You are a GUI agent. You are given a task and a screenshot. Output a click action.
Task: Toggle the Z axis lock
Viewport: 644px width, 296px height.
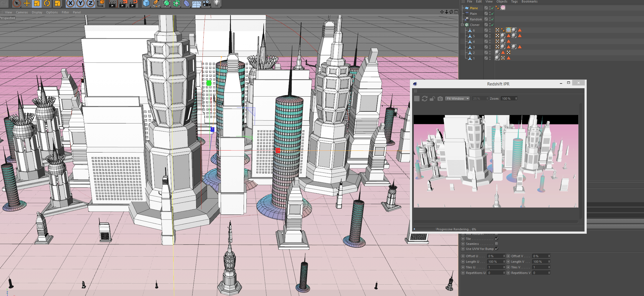tap(91, 3)
